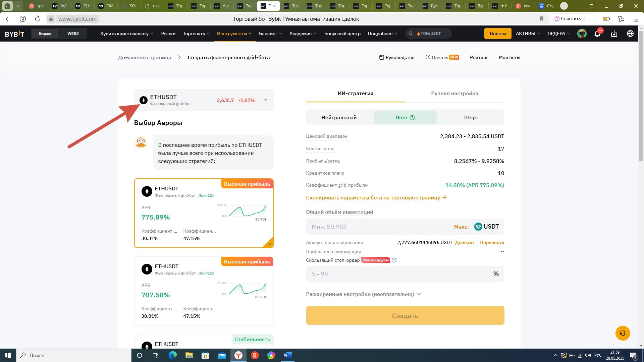Open the language globe icon
The image size is (644, 362).
(630, 34)
